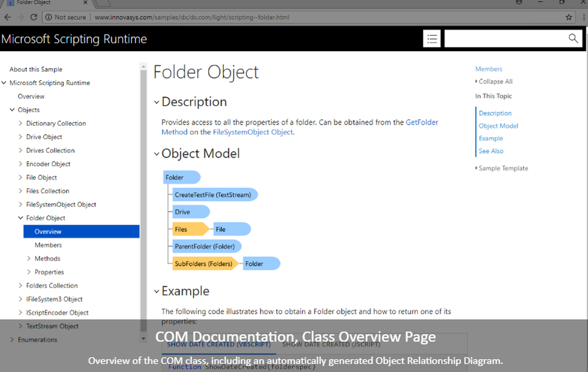Expand the Drive Object node
588x372 pixels.
pyautogui.click(x=21, y=137)
